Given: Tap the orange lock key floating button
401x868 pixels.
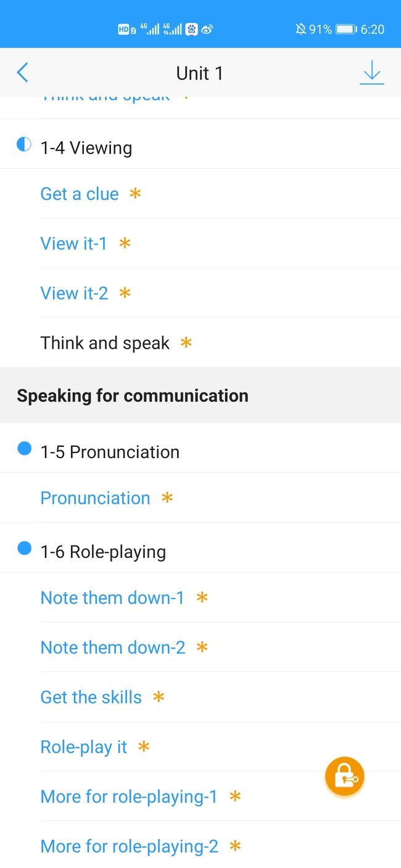Looking at the screenshot, I should 344,776.
